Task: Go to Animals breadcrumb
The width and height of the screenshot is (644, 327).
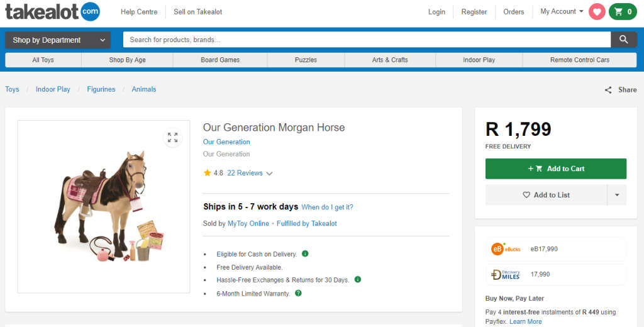Action: [144, 89]
